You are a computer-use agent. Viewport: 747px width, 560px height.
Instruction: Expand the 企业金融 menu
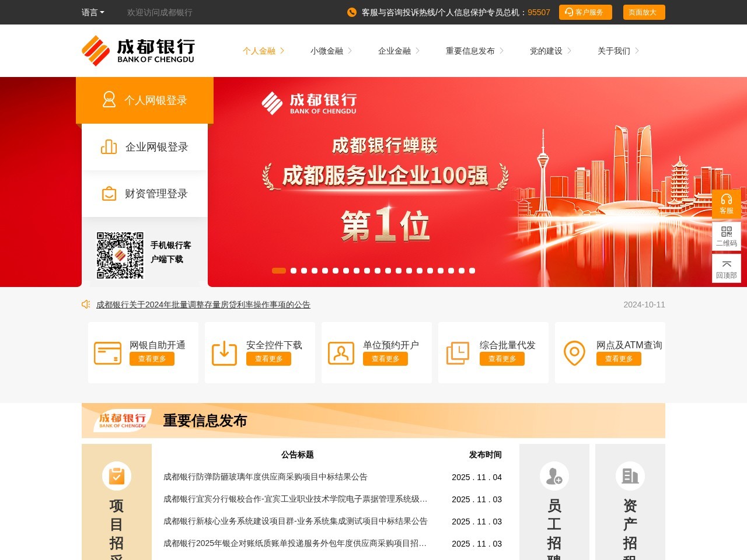tap(399, 51)
